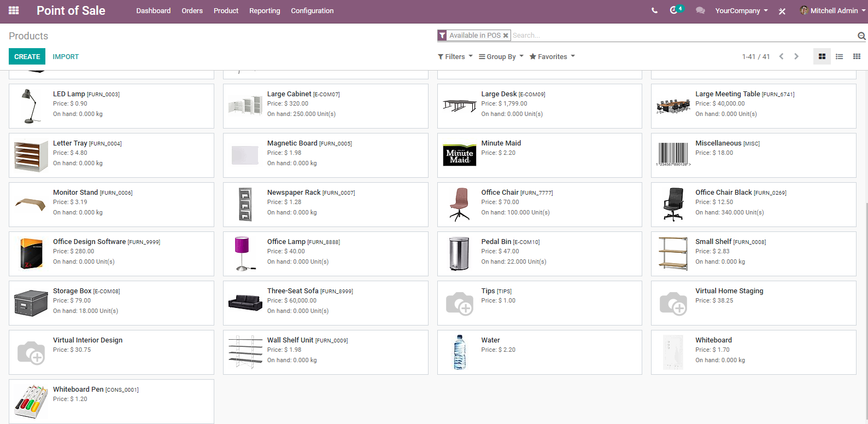The height and width of the screenshot is (424, 868).
Task: Open the Favorites dropdown
Action: click(x=552, y=56)
